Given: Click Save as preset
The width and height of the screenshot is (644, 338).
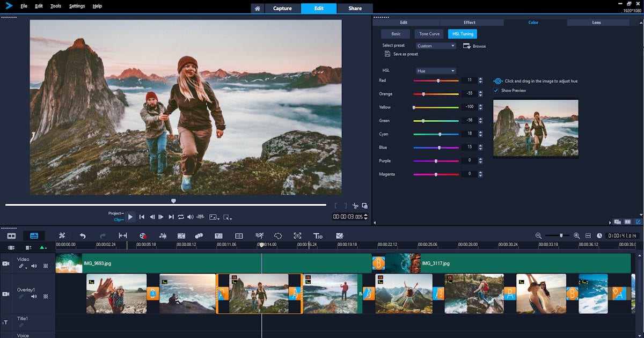Looking at the screenshot, I should [405, 54].
